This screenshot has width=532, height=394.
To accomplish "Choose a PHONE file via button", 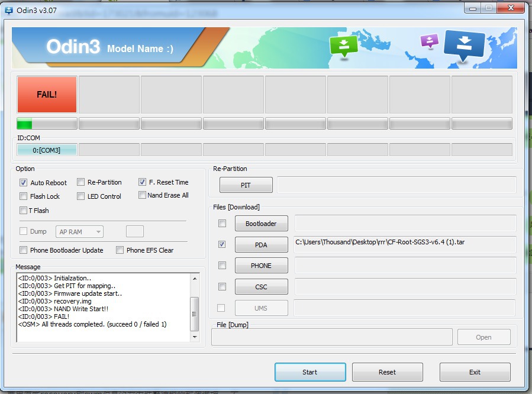I will click(x=261, y=266).
